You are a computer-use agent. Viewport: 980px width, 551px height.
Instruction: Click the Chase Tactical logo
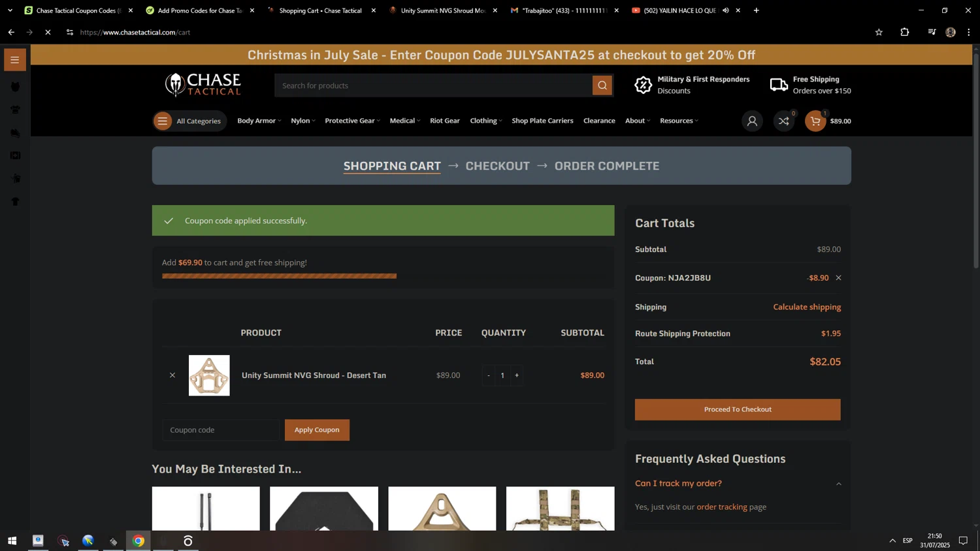(203, 85)
